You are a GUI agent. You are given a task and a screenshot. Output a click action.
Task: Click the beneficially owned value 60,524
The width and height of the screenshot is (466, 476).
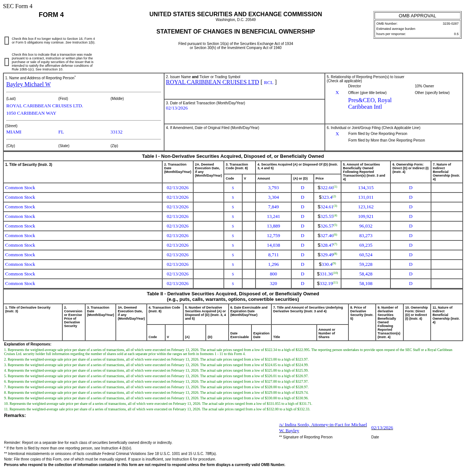(x=366, y=255)
